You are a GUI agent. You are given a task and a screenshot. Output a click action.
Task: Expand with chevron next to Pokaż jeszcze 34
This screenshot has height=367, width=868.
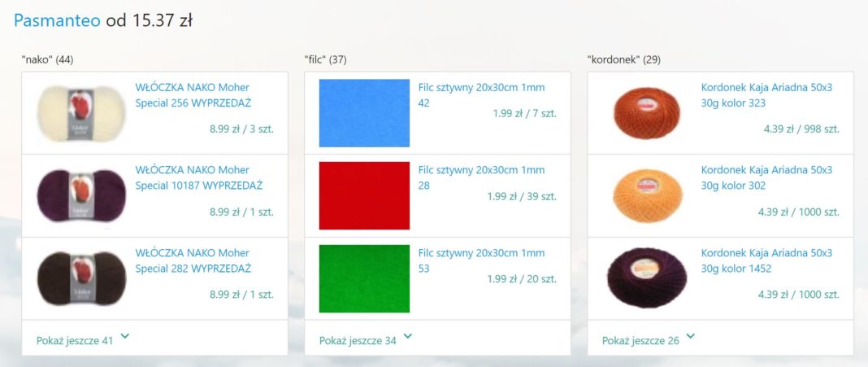coord(408,336)
